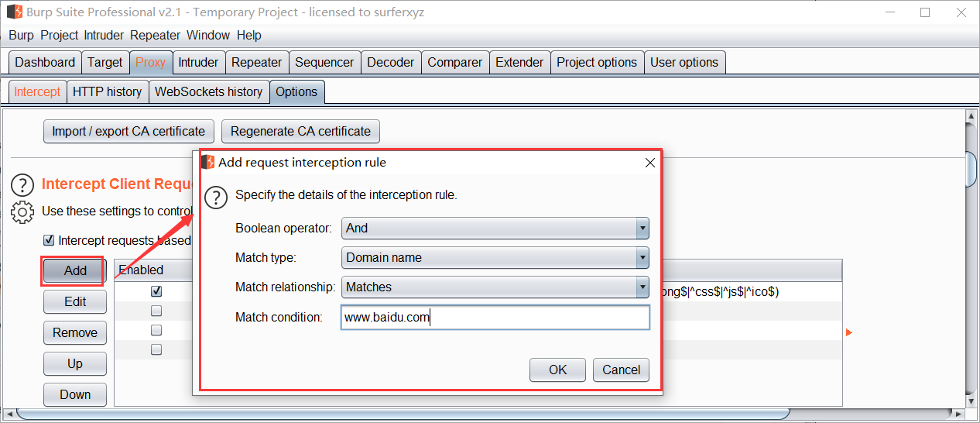
Task: Click the help icon beside Intercept Client Requests
Action: [x=23, y=184]
